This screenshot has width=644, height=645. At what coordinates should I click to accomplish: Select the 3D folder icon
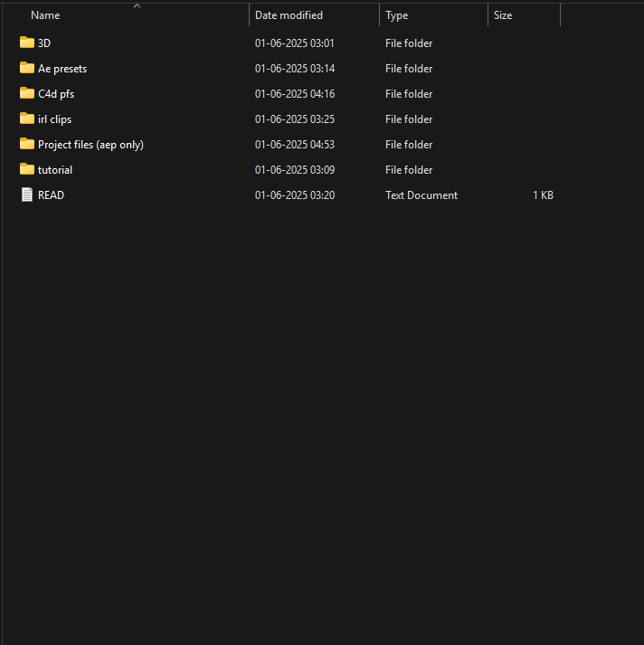point(27,43)
